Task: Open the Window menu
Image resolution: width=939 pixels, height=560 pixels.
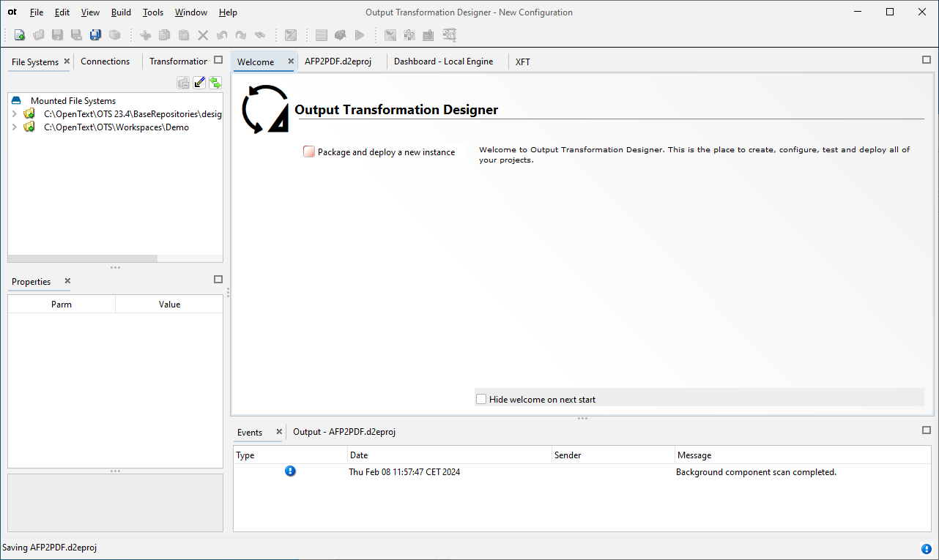Action: [x=191, y=12]
